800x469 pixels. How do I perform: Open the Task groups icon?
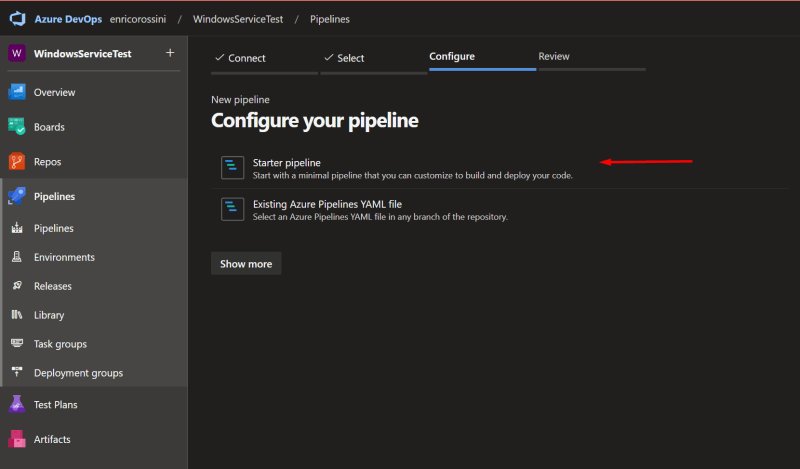tap(17, 343)
